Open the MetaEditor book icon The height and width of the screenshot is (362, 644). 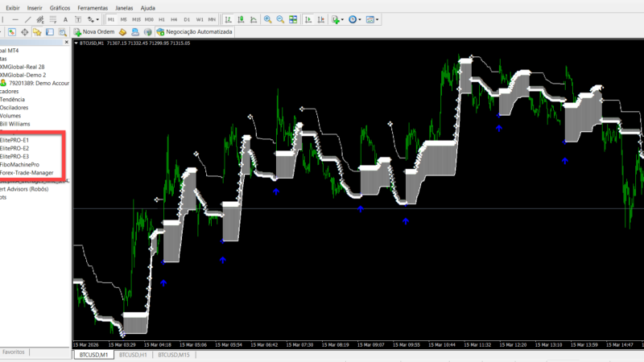(x=122, y=32)
